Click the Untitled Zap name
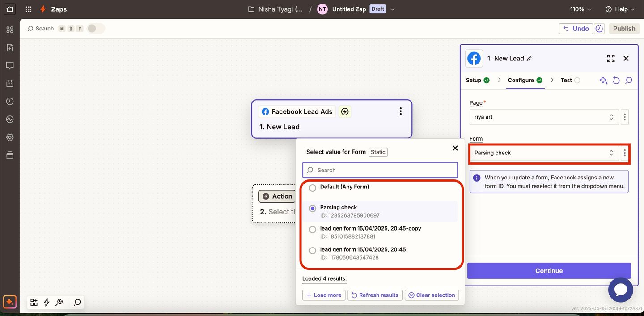 pos(349,9)
